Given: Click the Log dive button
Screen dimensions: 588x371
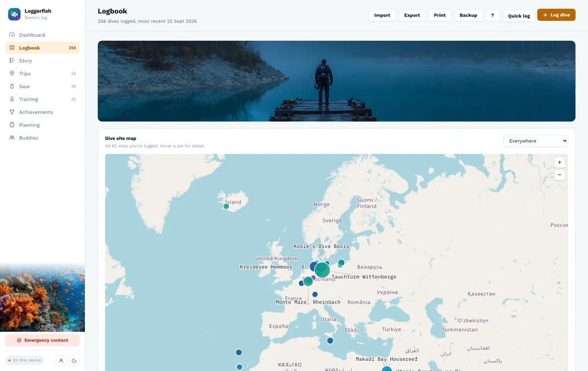Looking at the screenshot, I should (556, 15).
